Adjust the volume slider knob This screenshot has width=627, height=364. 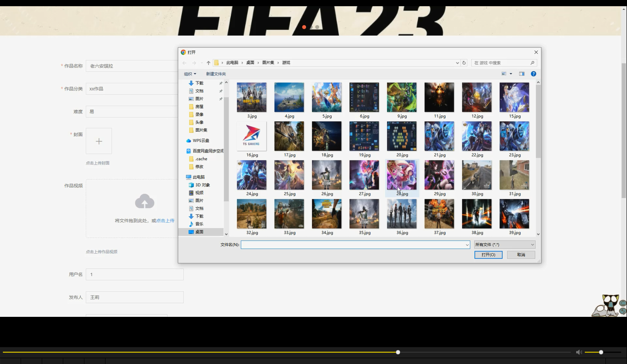(x=601, y=352)
